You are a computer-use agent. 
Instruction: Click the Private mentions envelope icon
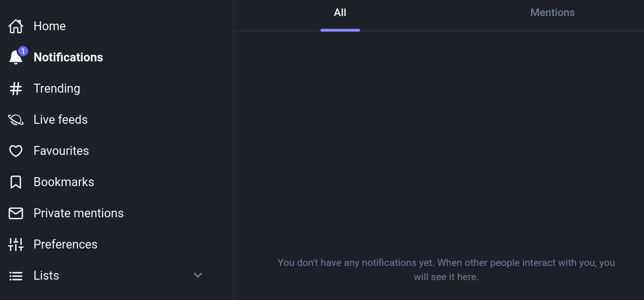[x=16, y=213]
